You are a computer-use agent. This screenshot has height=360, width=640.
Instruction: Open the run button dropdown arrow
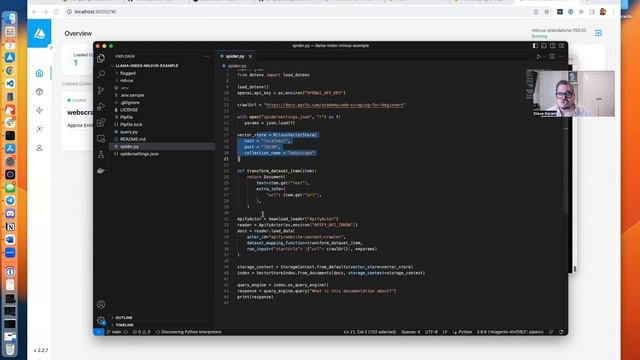pyautogui.click(x=544, y=56)
